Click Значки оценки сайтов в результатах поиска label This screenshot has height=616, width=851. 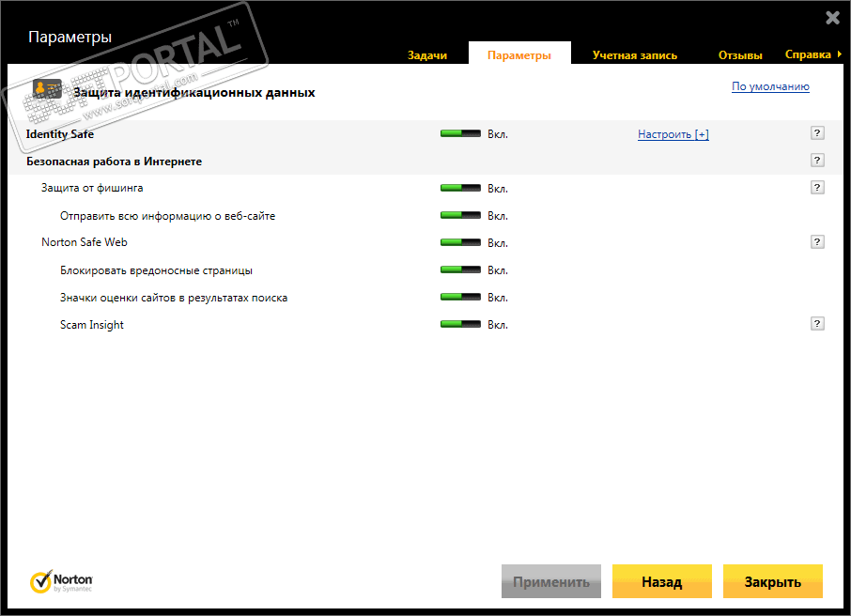[x=174, y=298]
